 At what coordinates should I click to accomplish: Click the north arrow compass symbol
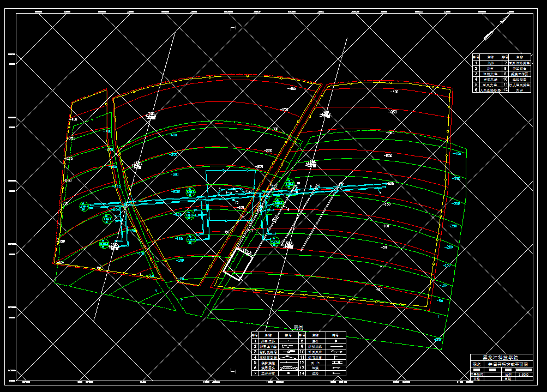[496, 28]
